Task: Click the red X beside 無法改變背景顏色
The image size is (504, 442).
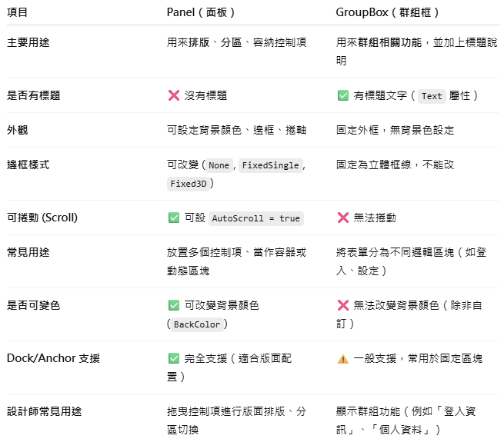Action: click(x=343, y=305)
